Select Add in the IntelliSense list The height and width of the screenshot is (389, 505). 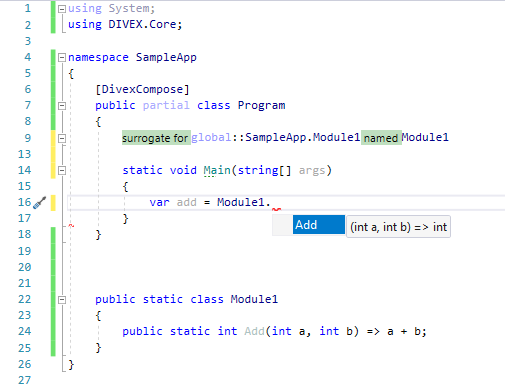[319, 225]
